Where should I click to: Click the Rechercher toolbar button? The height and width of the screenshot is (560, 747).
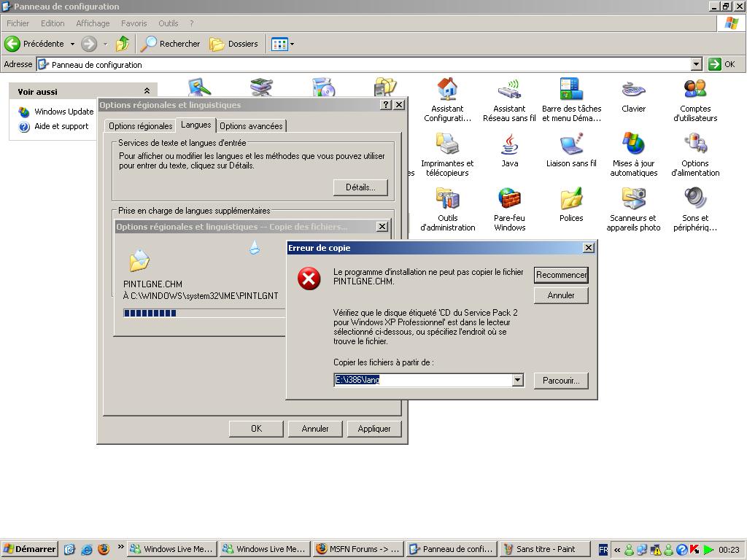pos(170,44)
